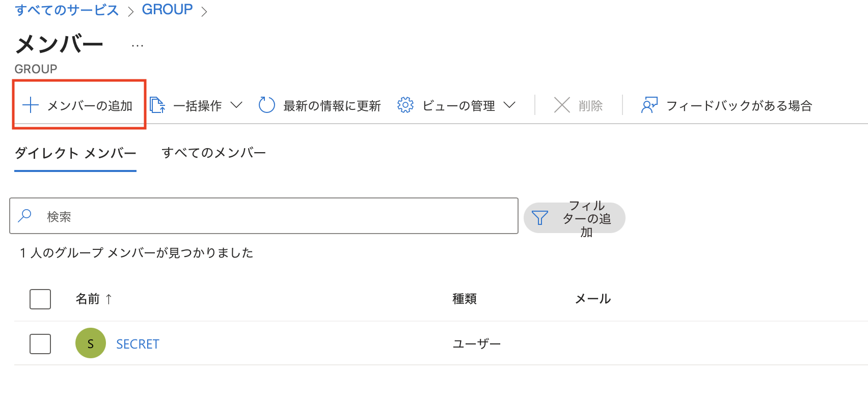Switch to the すべてのメンバー tab

[x=214, y=152]
